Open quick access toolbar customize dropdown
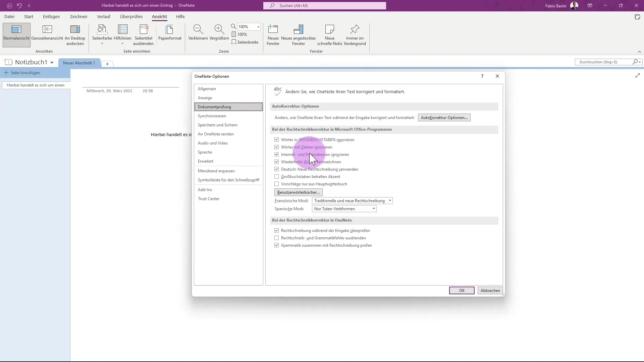644x362 pixels. pyautogui.click(x=29, y=6)
